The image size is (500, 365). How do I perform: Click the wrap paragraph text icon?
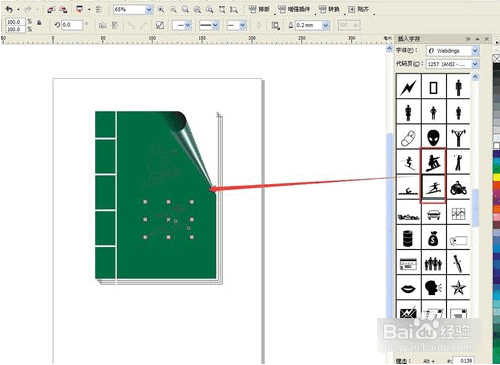(x=275, y=25)
